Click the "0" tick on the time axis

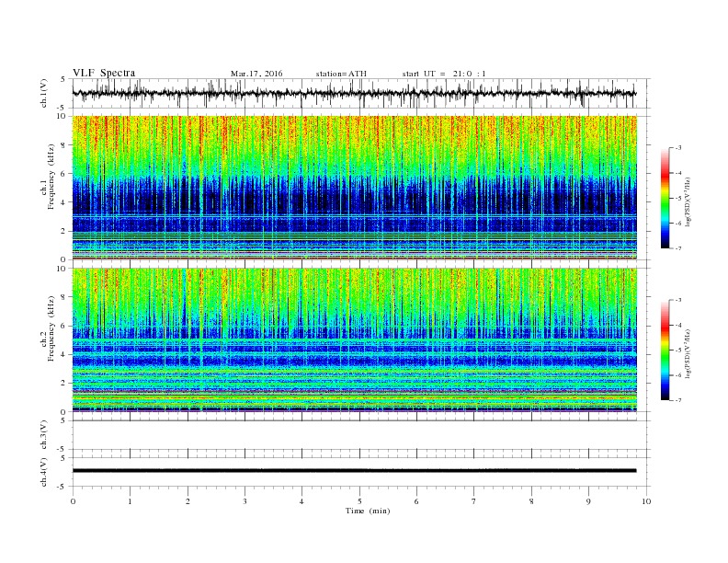[x=73, y=501]
